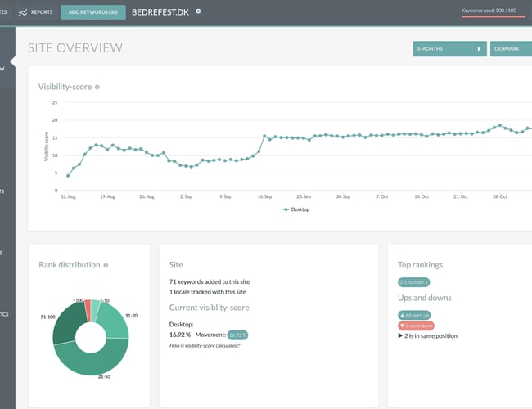Click the BEDREFEST.DK site title

160,11
